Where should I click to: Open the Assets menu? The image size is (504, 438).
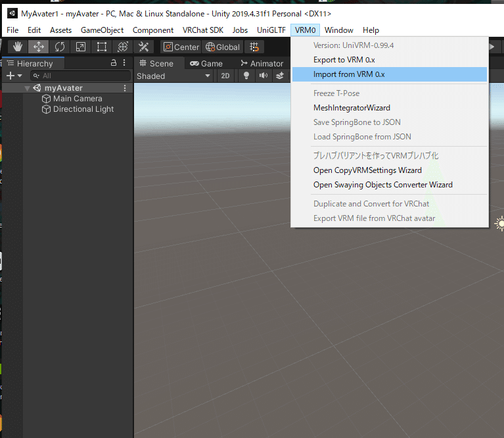pos(60,30)
